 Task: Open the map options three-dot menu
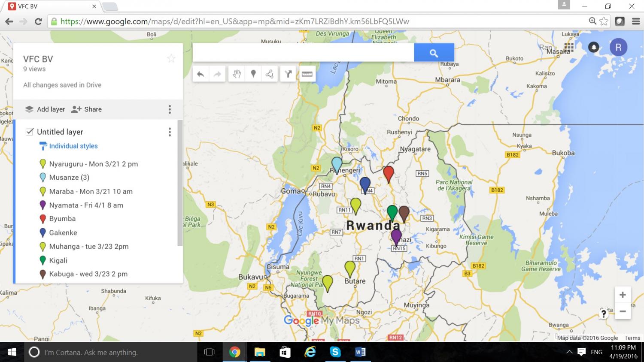click(170, 109)
